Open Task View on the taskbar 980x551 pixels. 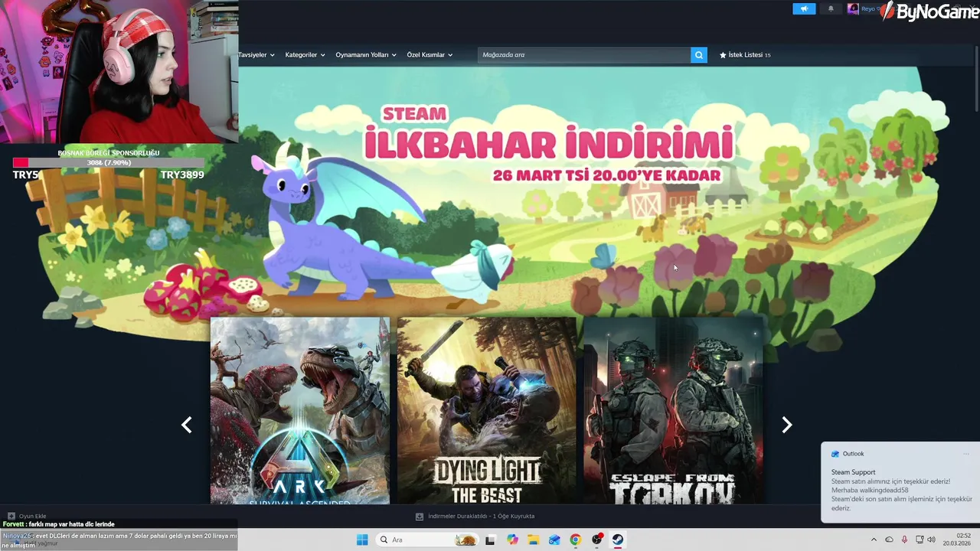point(491,540)
